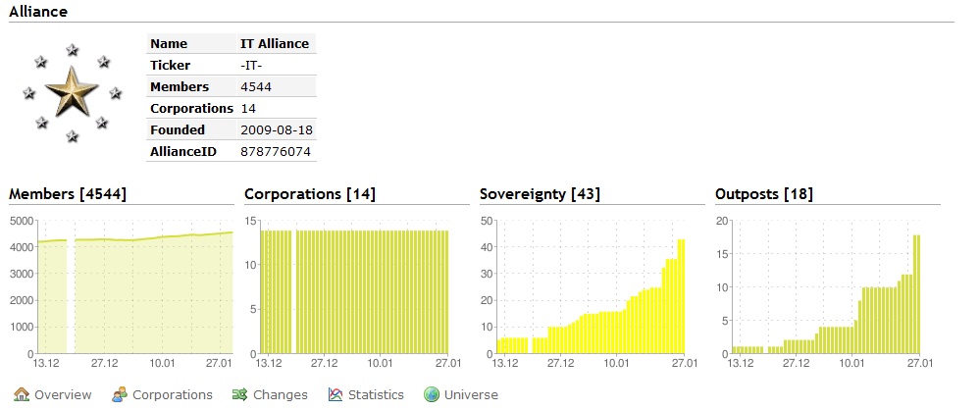Go to the Statistics page
The height and width of the screenshot is (410, 980).
pyautogui.click(x=376, y=395)
